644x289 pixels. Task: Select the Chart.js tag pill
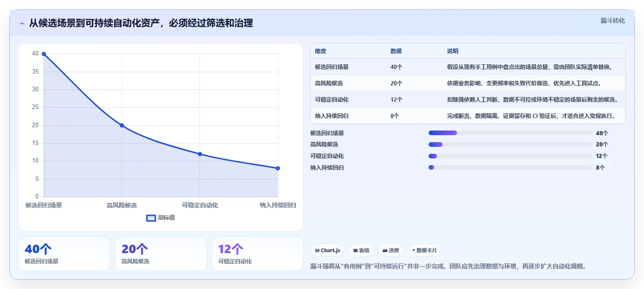tap(328, 250)
